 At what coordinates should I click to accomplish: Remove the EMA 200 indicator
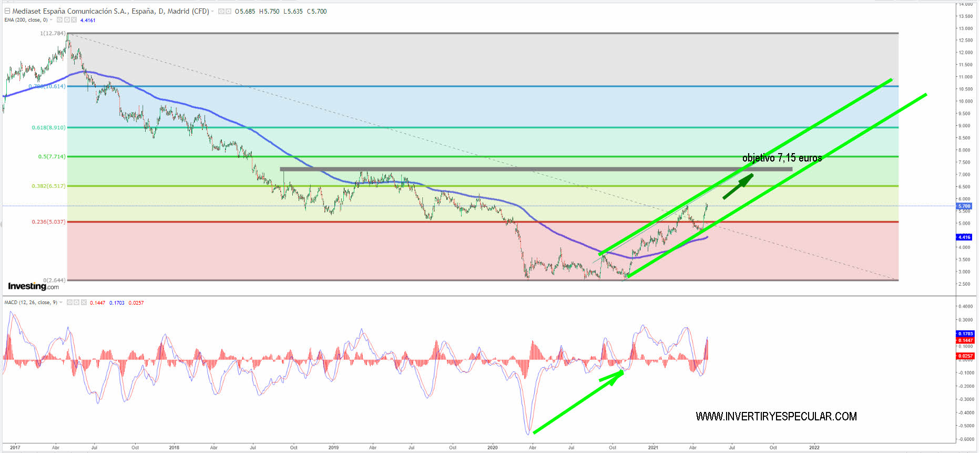[x=74, y=20]
